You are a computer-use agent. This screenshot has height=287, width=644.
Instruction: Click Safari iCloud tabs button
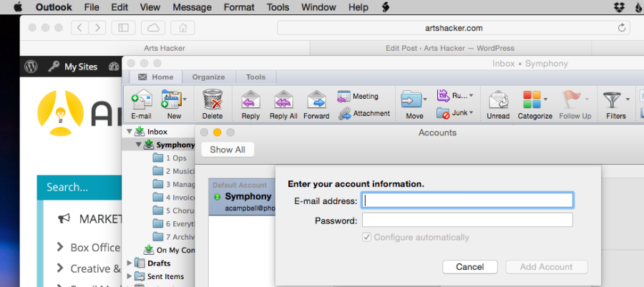point(153,27)
